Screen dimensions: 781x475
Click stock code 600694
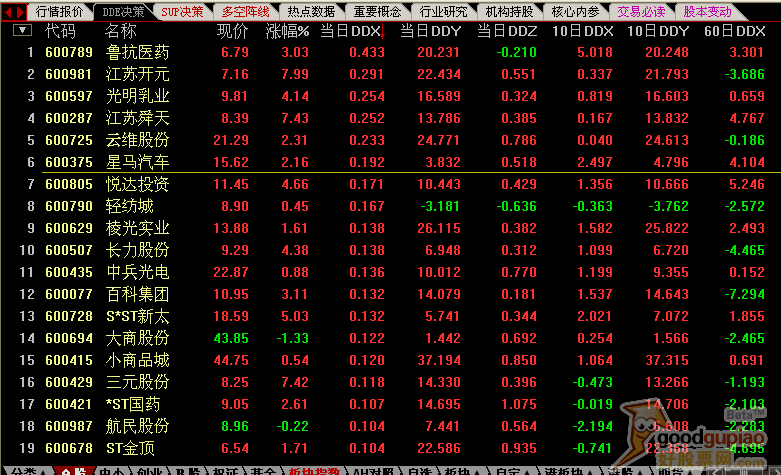[69, 338]
